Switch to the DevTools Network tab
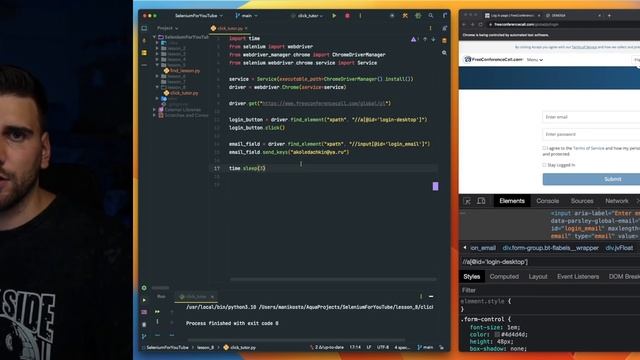Viewport: 640px width, 360px height. (617, 201)
